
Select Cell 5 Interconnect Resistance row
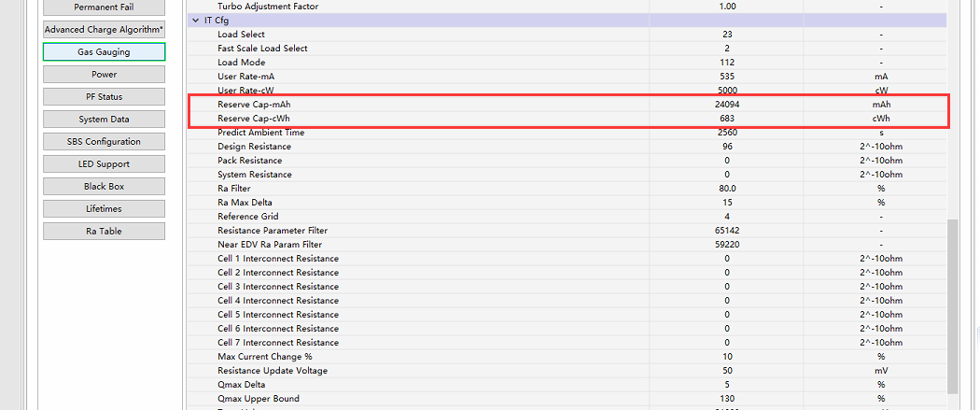(x=567, y=315)
